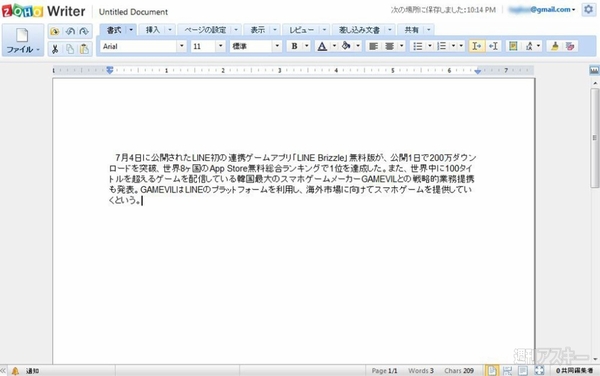Image resolution: width=600 pixels, height=376 pixels.
Task: Click the borders and shading icon
Action: pos(513,46)
